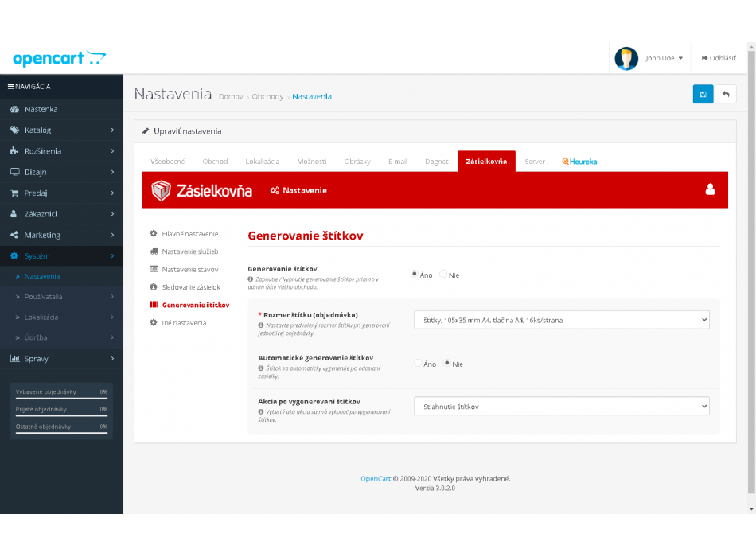This screenshot has width=756, height=557.
Task: Click the Odhlásiť logout link
Action: point(719,58)
